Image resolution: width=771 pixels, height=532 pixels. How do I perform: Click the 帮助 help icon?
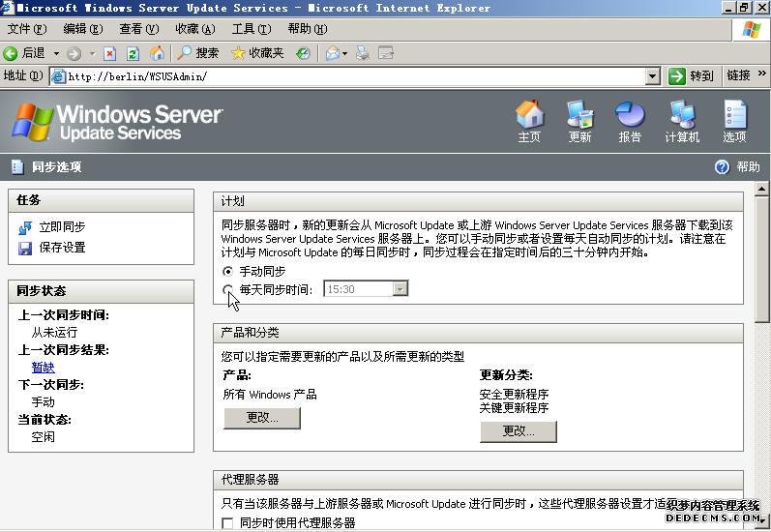[722, 167]
